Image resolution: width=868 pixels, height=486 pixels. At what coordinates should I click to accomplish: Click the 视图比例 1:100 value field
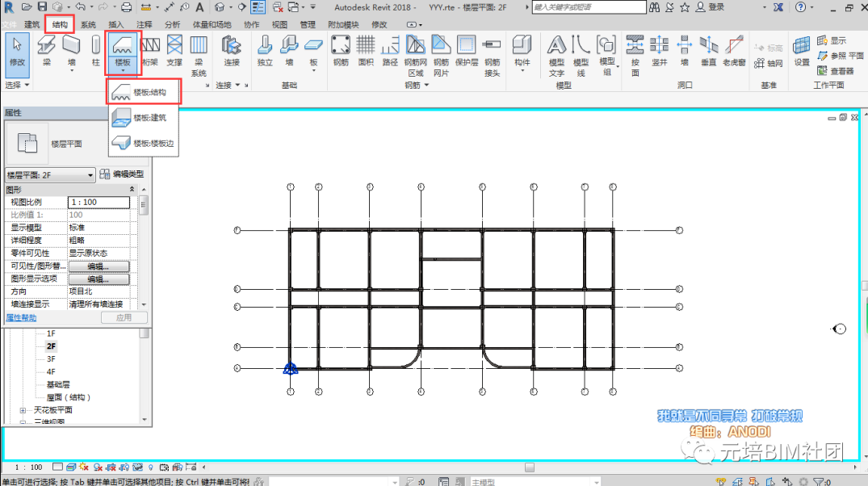[x=98, y=203]
